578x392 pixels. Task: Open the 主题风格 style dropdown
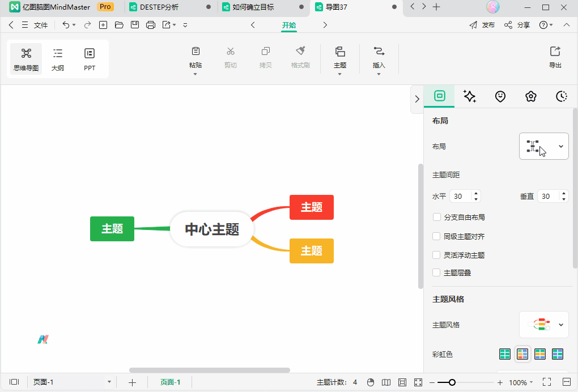(x=544, y=325)
